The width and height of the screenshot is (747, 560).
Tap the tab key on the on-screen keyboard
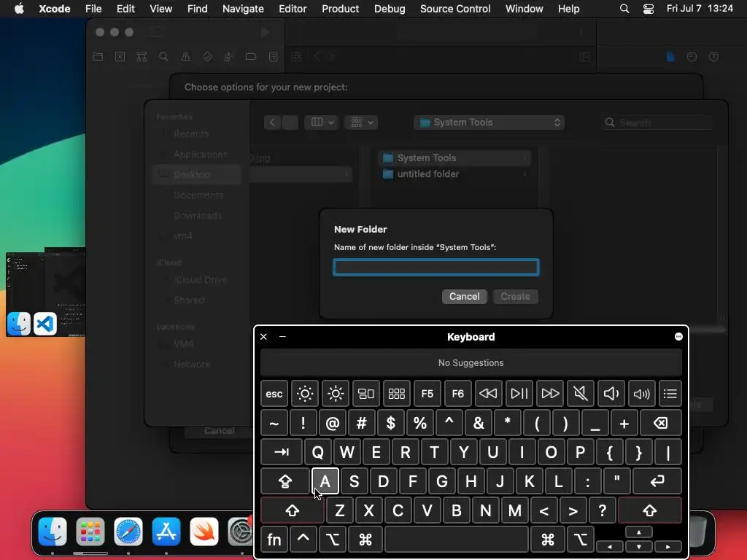pos(282,452)
